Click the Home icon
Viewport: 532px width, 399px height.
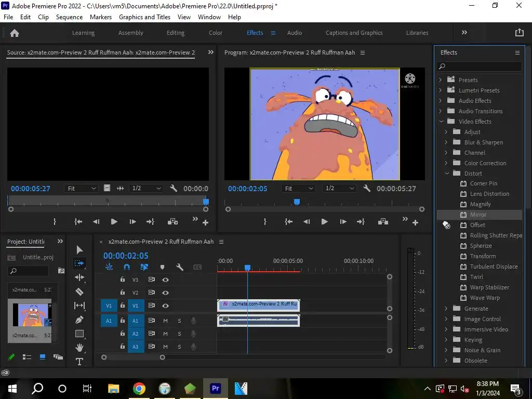click(x=15, y=33)
